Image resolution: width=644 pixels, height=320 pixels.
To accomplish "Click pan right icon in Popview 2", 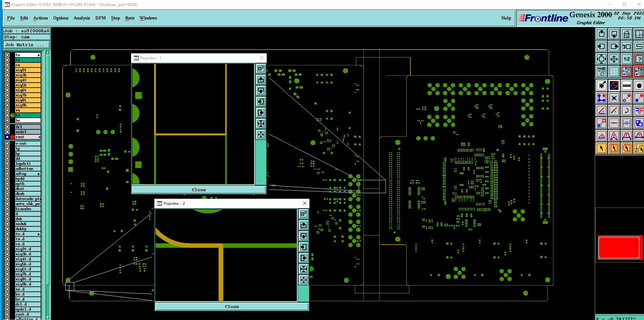I will tap(303, 258).
